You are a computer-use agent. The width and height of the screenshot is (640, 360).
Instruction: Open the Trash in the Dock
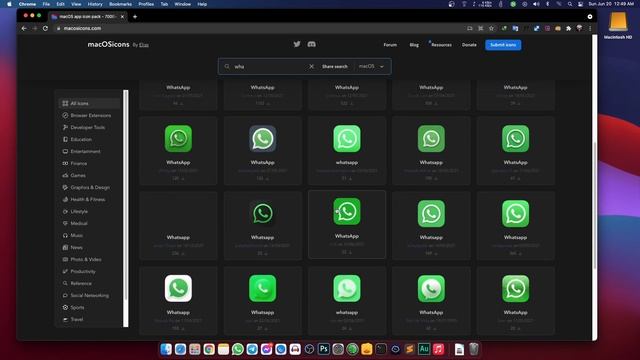tap(473, 349)
